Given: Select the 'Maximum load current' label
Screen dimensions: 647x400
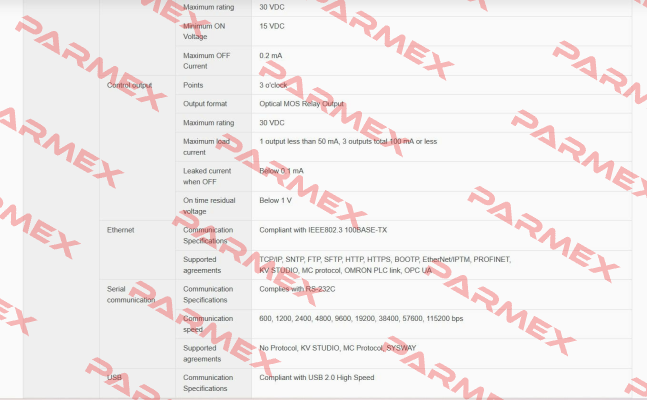Looking at the screenshot, I should coord(206,147).
